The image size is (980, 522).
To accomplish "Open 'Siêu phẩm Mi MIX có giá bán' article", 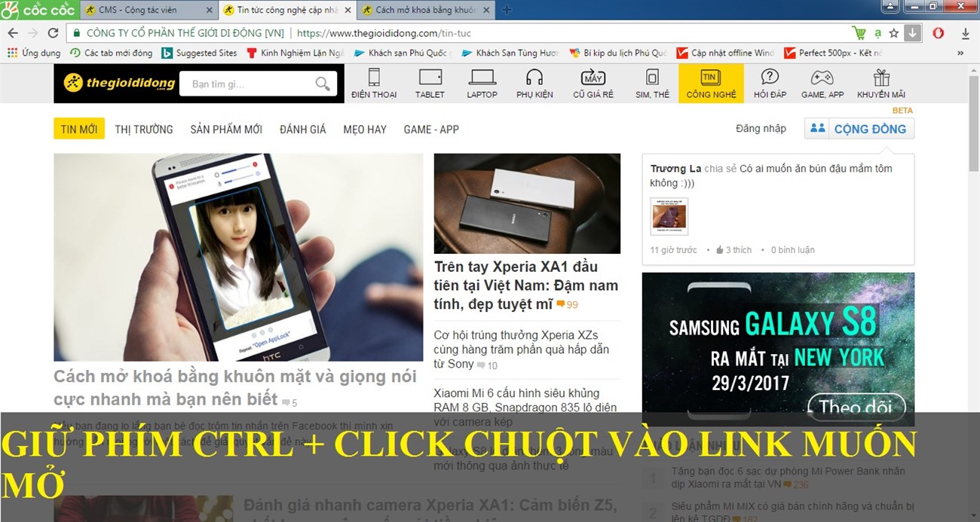I will pyautogui.click(x=793, y=512).
